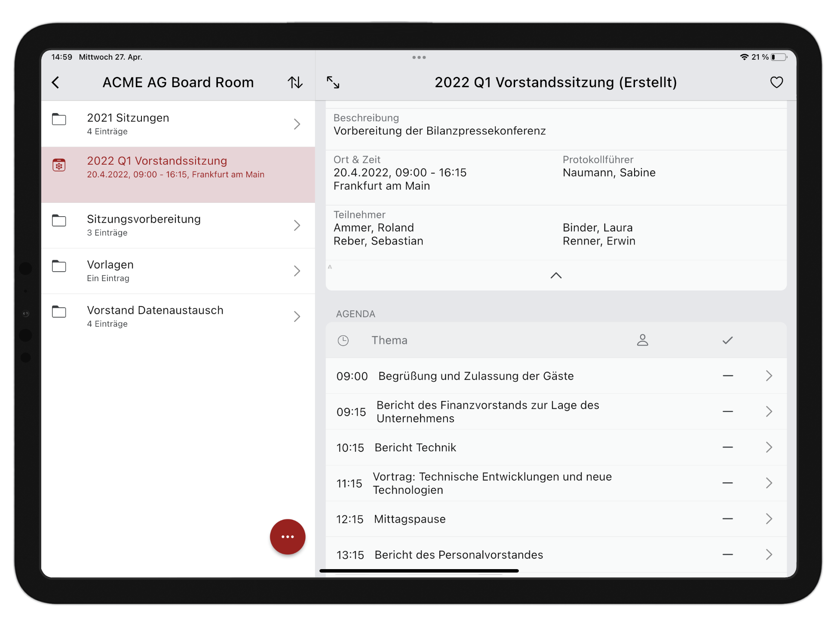Screen dimensions: 840x625
Task: Toggle status dash for Bericht des Finanzvorstands
Action: 727,412
